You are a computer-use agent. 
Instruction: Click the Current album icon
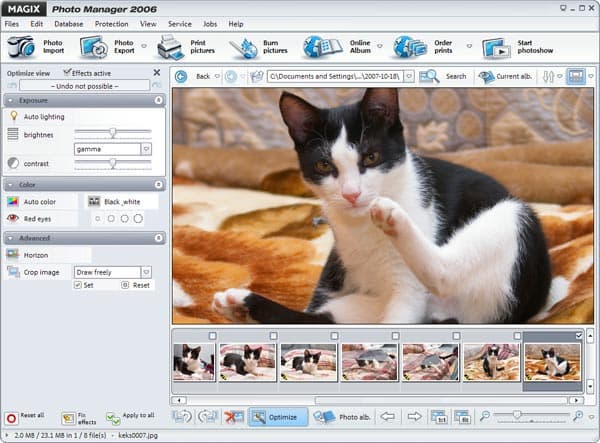(486, 77)
